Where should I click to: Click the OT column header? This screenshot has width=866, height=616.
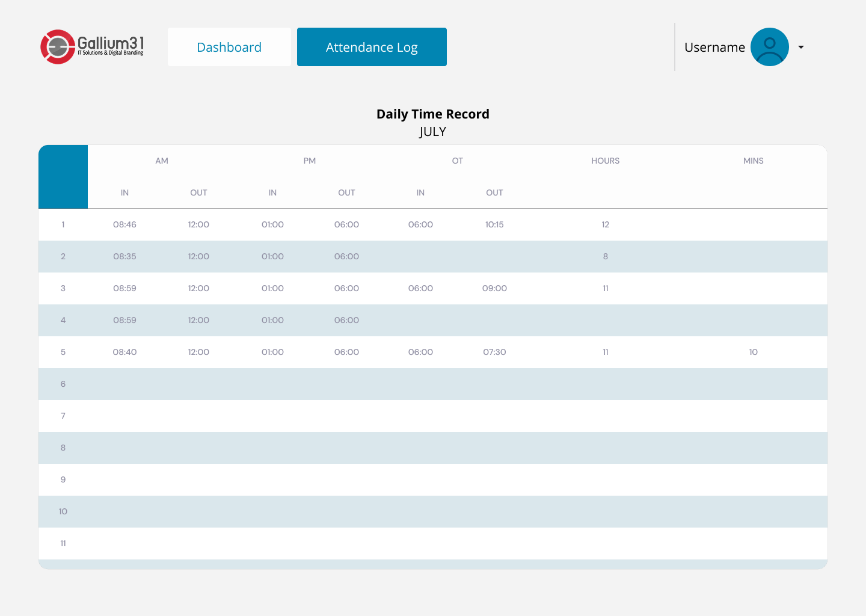click(457, 161)
